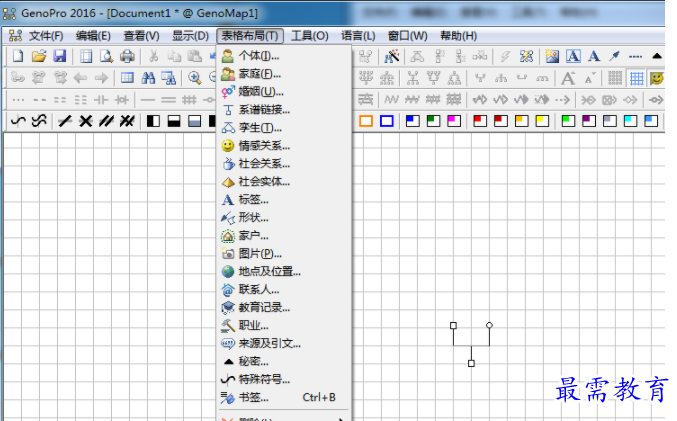Select 系谱链接... menu entry
The image size is (677, 421).
(284, 110)
